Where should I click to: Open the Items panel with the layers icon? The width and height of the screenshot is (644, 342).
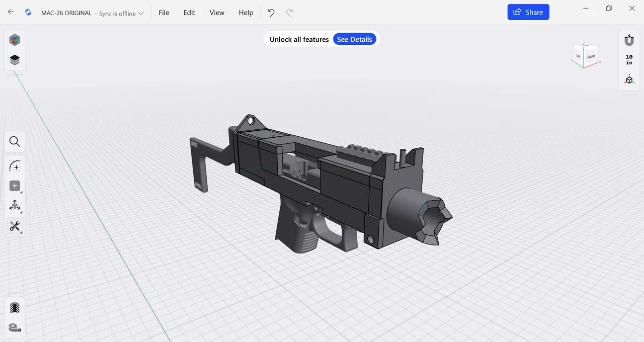15,59
